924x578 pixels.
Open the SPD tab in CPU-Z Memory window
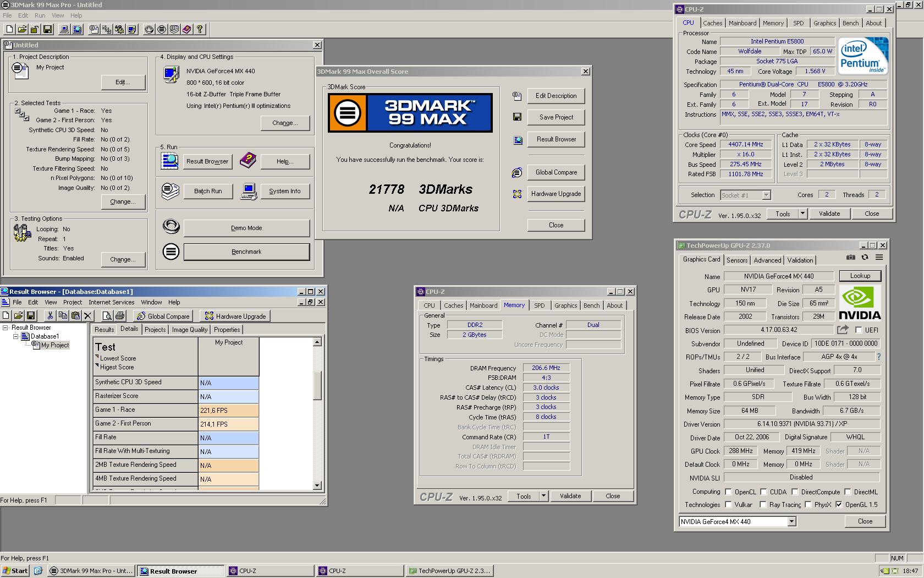pyautogui.click(x=540, y=306)
